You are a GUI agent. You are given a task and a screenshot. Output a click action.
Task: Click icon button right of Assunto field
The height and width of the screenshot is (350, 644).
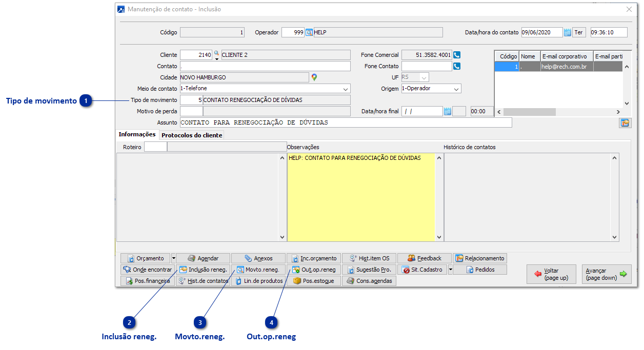(625, 123)
